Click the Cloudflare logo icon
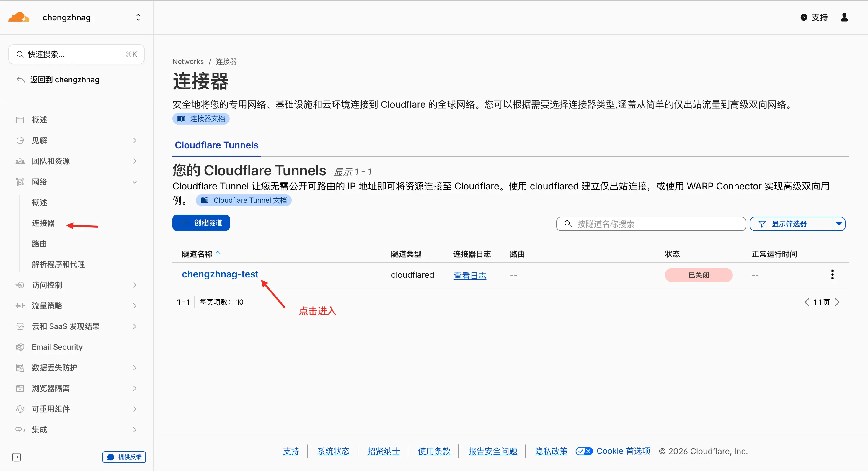 pyautogui.click(x=19, y=17)
